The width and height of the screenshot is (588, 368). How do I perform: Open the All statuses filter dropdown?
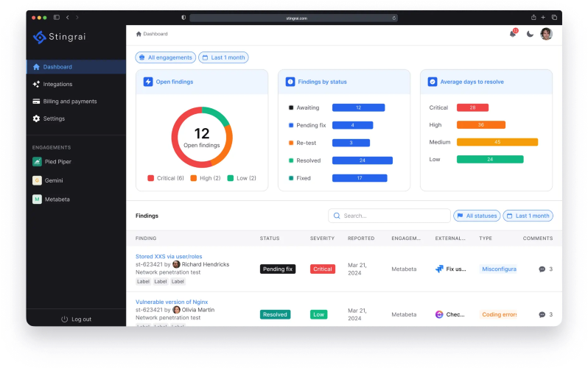point(477,216)
